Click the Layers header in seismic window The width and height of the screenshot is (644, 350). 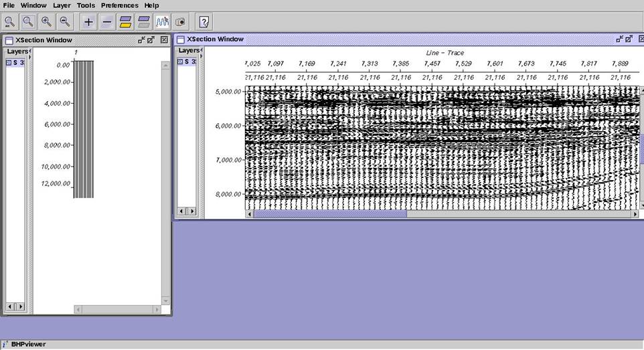(x=189, y=50)
